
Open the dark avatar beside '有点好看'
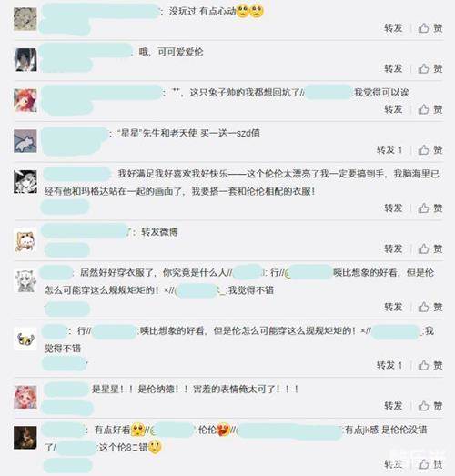(25, 438)
